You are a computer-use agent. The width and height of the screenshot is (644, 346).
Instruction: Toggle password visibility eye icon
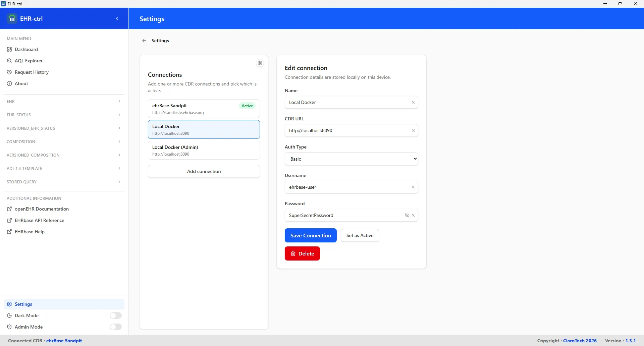click(x=407, y=215)
